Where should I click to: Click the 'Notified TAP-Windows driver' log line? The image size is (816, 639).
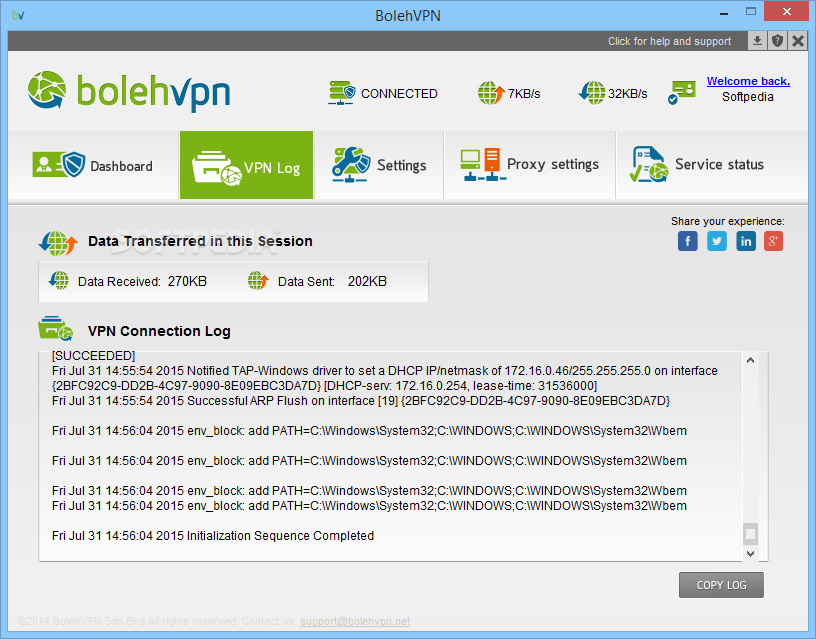click(x=385, y=378)
